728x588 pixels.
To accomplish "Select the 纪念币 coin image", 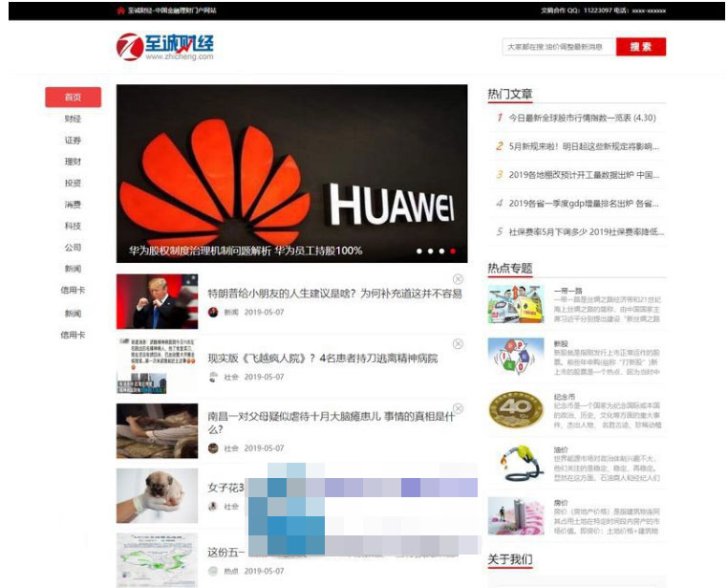I will (515, 409).
